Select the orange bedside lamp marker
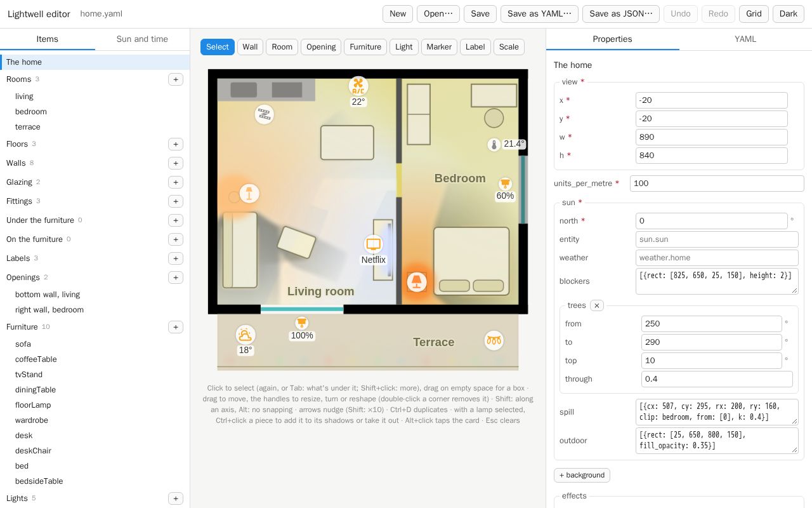Image resolution: width=812 pixels, height=508 pixels. [x=417, y=281]
